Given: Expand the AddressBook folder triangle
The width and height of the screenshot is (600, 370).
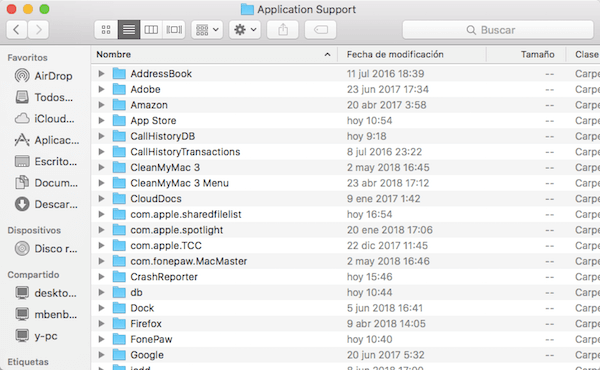Looking at the screenshot, I should [x=101, y=73].
